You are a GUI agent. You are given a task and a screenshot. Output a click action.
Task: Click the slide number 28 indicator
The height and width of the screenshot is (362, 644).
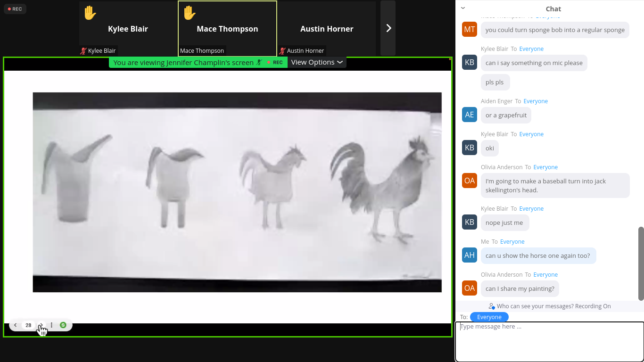coord(29,325)
